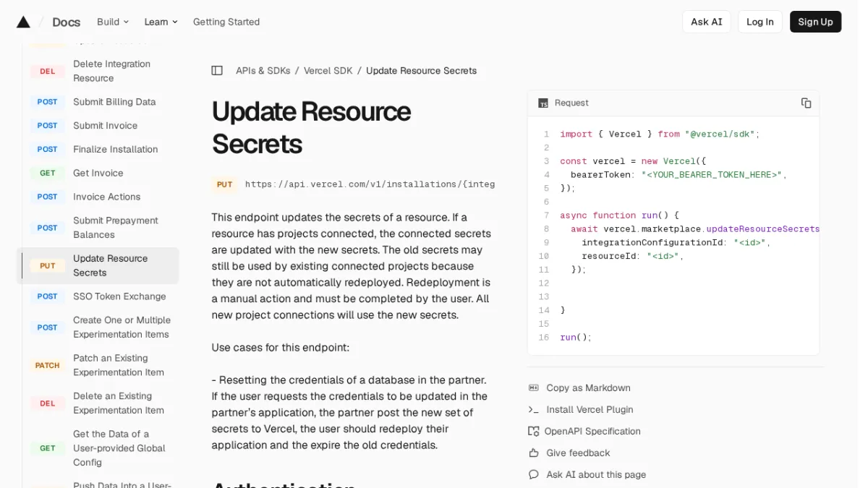Open Submit Invoice in sidebar
This screenshot has height=488, width=868.
click(x=106, y=126)
